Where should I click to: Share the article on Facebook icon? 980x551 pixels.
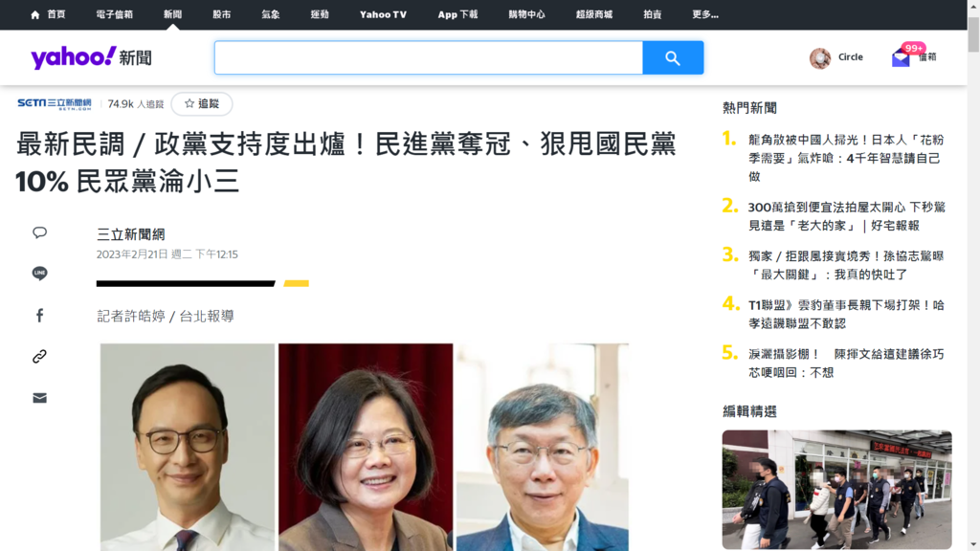pyautogui.click(x=39, y=315)
